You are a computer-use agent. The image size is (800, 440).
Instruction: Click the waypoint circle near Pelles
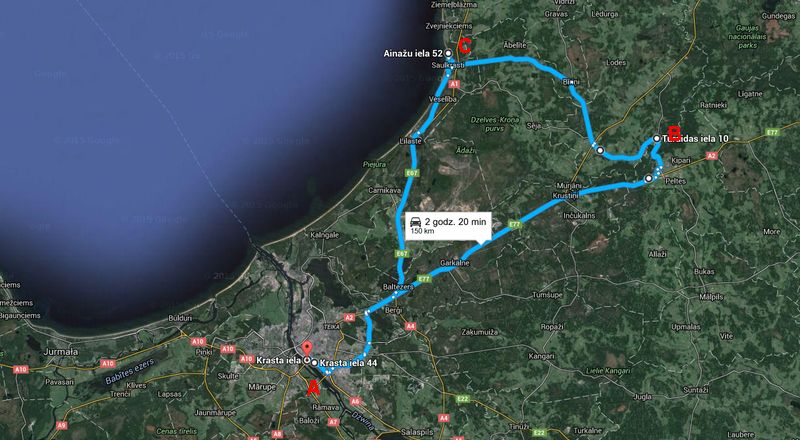[x=648, y=179]
